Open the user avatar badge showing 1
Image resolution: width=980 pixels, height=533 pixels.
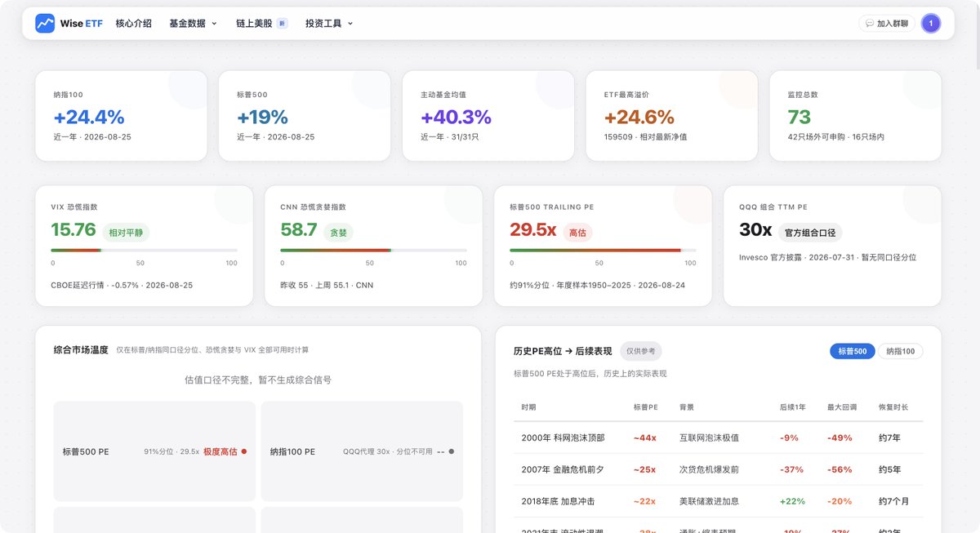(930, 24)
